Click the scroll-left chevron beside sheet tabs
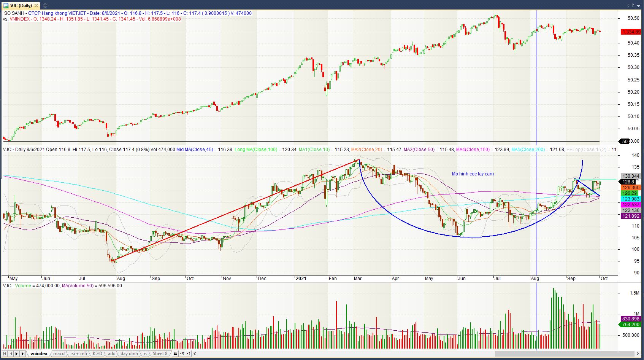This screenshot has width=644, height=360. pyautogui.click(x=195, y=354)
